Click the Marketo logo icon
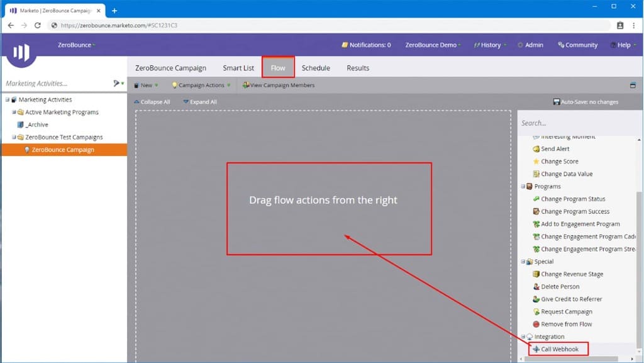The image size is (644, 363). (21, 53)
